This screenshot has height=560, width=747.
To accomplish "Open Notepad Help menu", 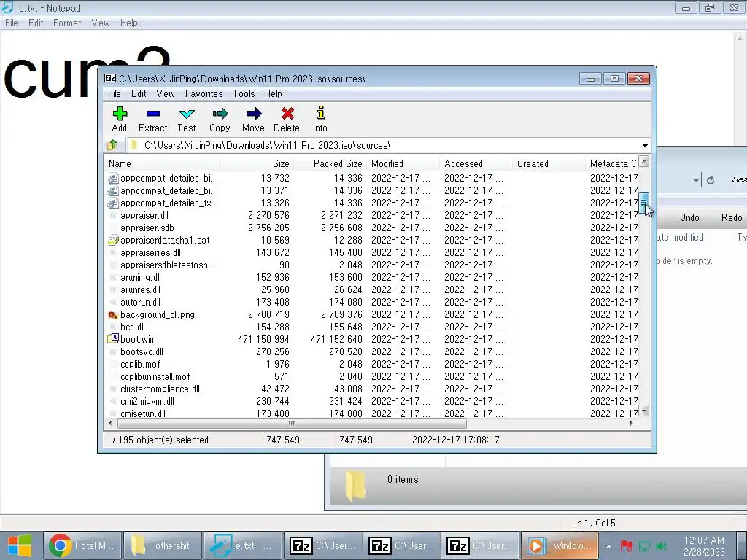I will tap(128, 23).
